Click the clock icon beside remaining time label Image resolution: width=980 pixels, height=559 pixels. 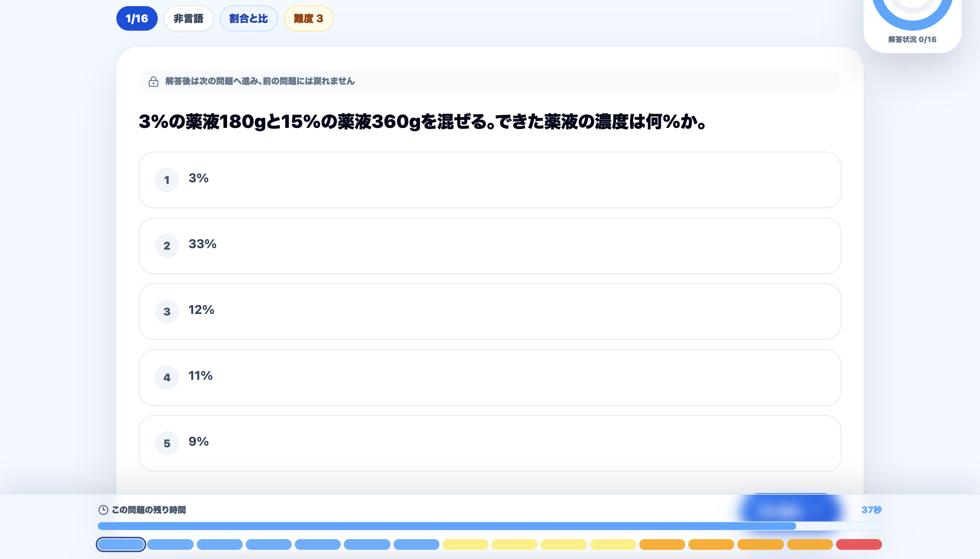click(103, 510)
